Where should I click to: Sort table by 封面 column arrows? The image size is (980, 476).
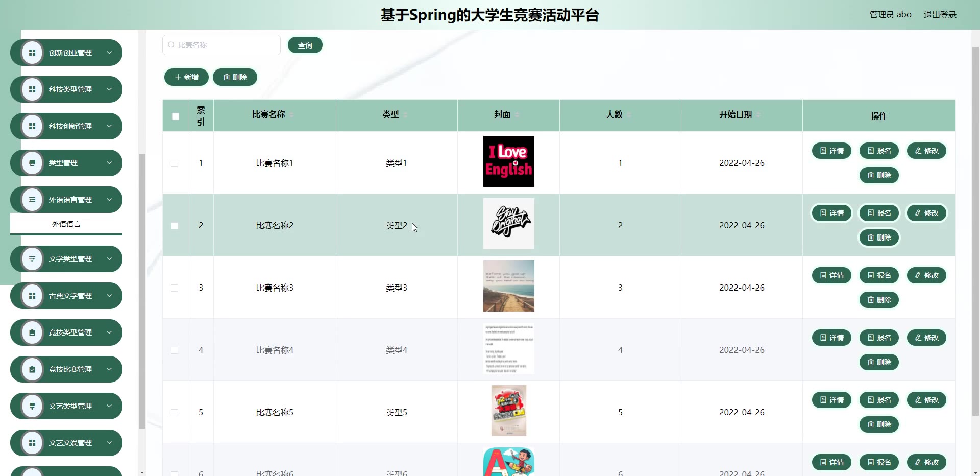[517, 115]
